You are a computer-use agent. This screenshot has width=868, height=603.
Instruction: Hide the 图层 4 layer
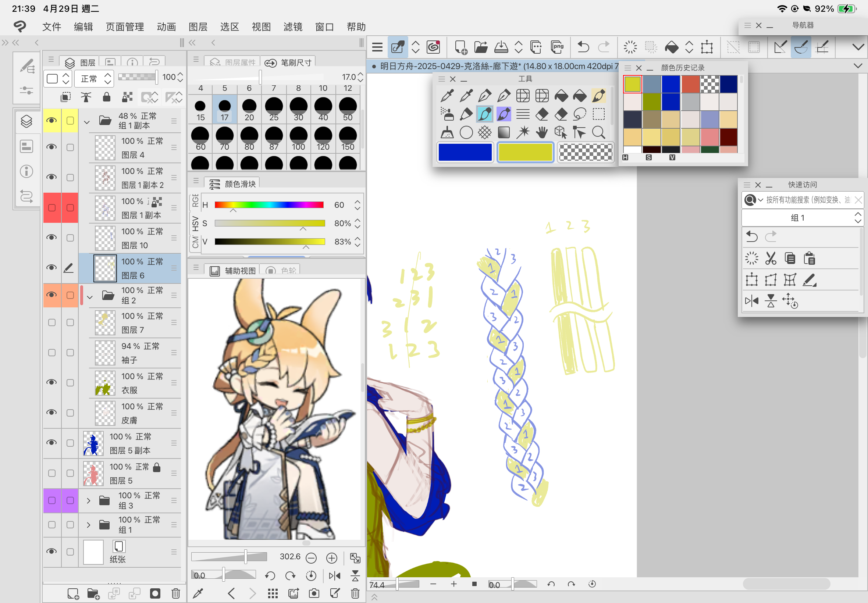coord(52,147)
